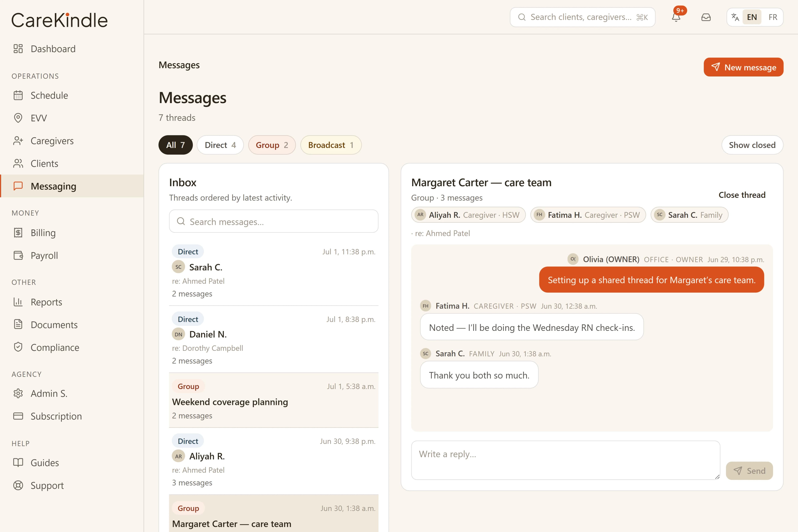798x532 pixels.
Task: Click message 'Thank you both so much.'
Action: (479, 375)
